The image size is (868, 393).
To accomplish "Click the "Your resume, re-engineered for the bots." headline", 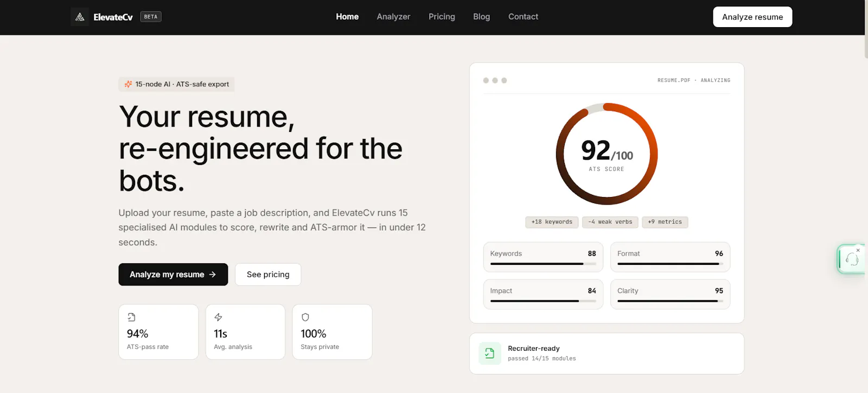I will tap(261, 148).
